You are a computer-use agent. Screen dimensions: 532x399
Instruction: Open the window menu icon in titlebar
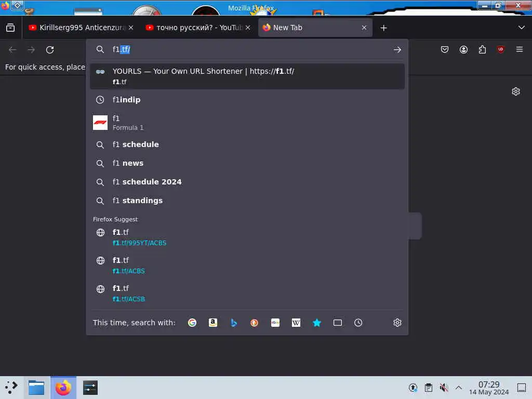point(5,5)
